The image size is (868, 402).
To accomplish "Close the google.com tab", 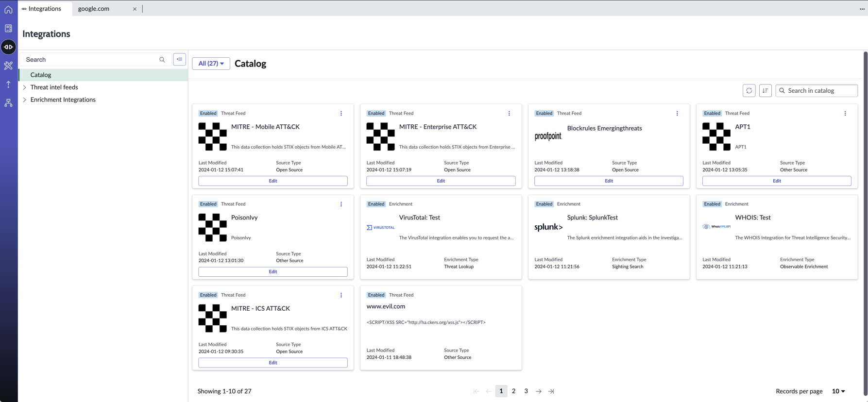I will point(135,9).
